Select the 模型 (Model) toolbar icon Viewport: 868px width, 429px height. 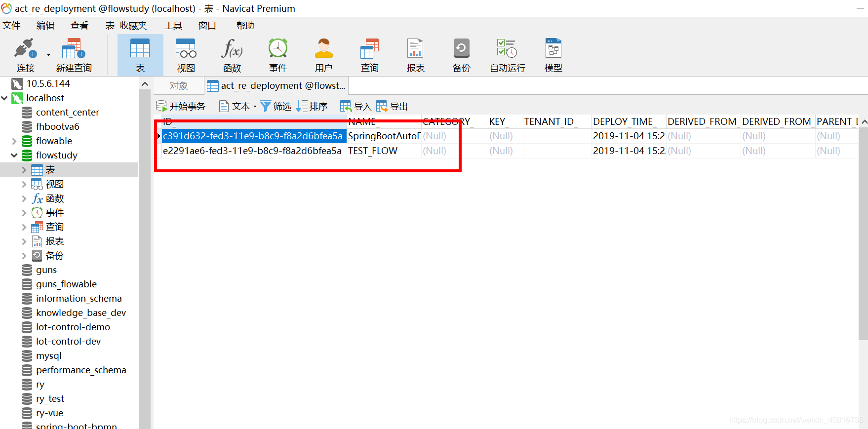point(553,55)
